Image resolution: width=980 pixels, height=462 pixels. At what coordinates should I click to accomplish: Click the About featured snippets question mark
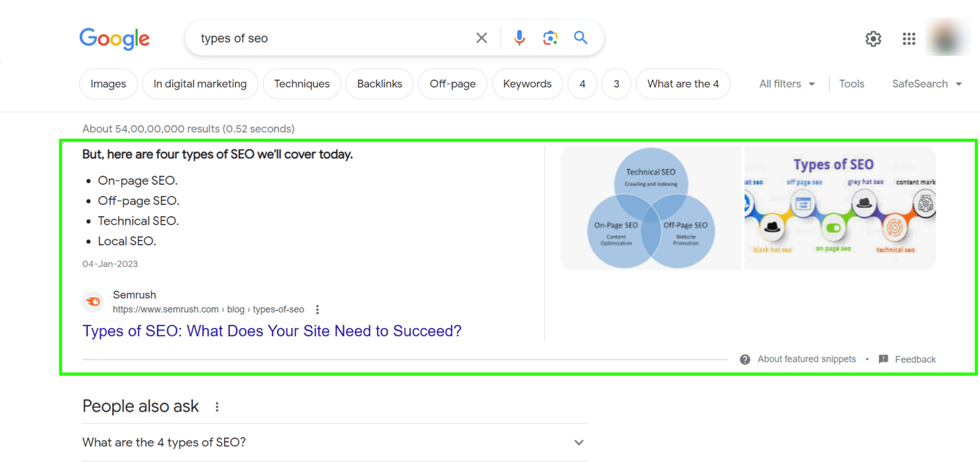745,359
